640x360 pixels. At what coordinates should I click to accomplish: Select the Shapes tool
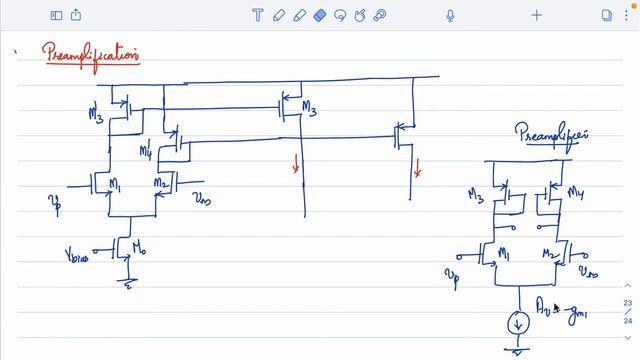point(360,16)
